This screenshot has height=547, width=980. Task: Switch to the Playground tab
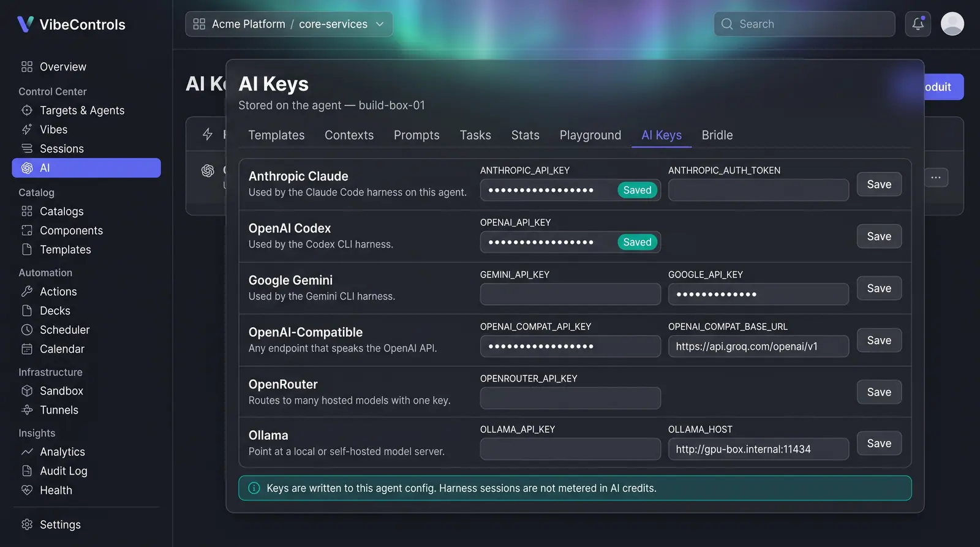pos(590,135)
